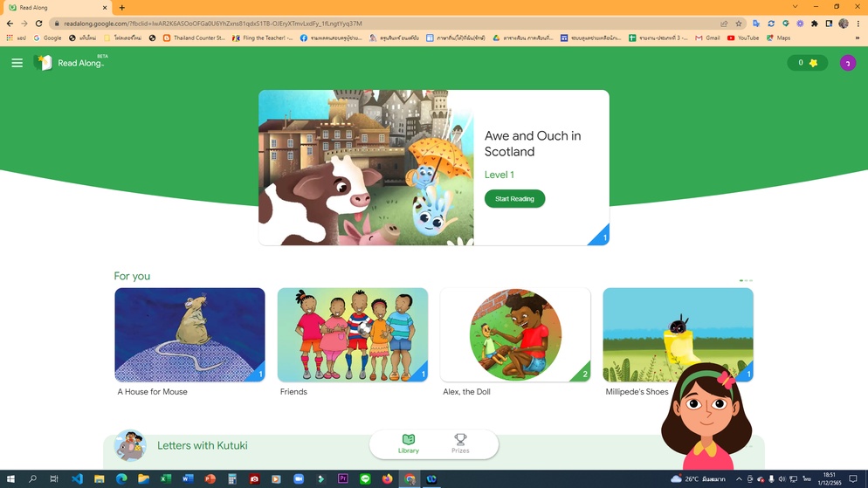868x488 pixels.
Task: Open the Google bookmark
Action: pyautogui.click(x=48, y=38)
